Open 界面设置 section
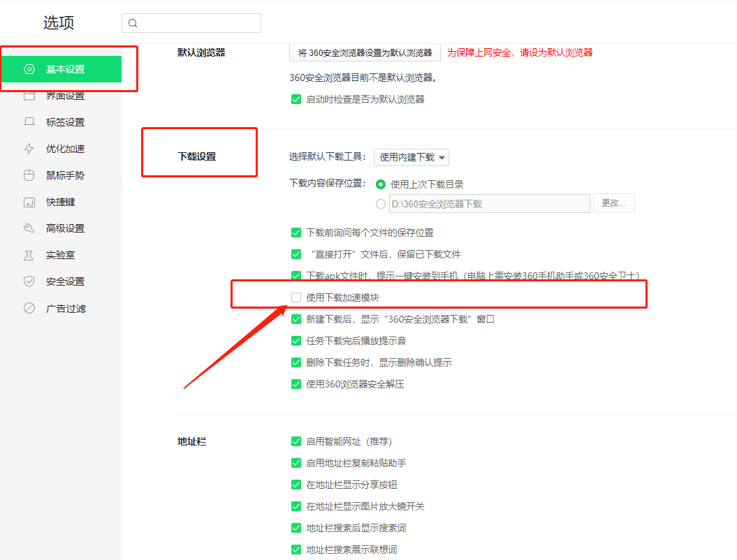 click(x=61, y=96)
